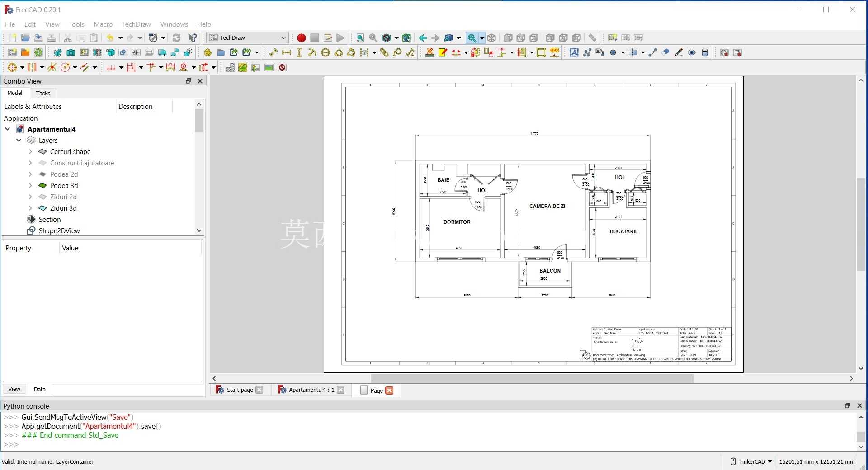868x470 pixels.
Task: Open the TinkerCAD navigation style dropdown
Action: point(751,461)
